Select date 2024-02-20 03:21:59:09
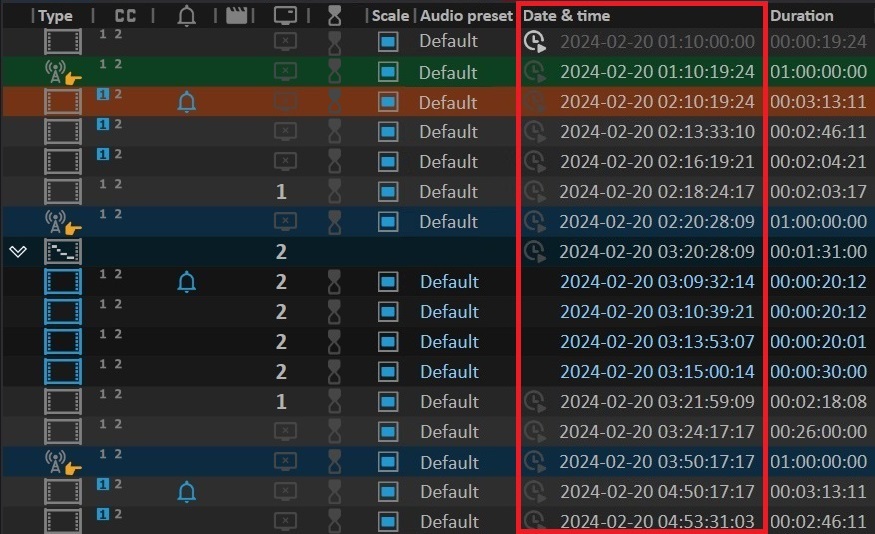This screenshot has height=534, width=875. pyautogui.click(x=657, y=402)
